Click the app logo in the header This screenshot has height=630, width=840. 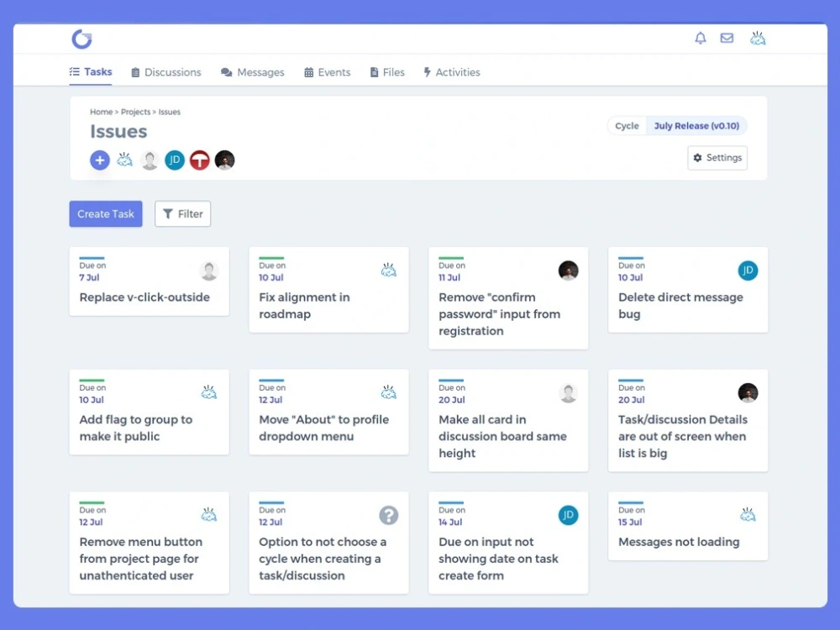point(82,39)
